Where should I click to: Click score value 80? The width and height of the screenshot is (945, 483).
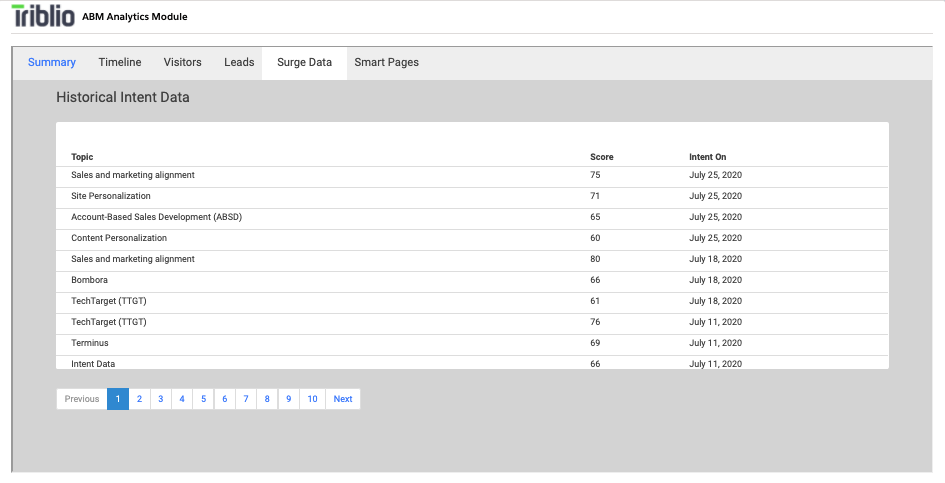tap(595, 259)
